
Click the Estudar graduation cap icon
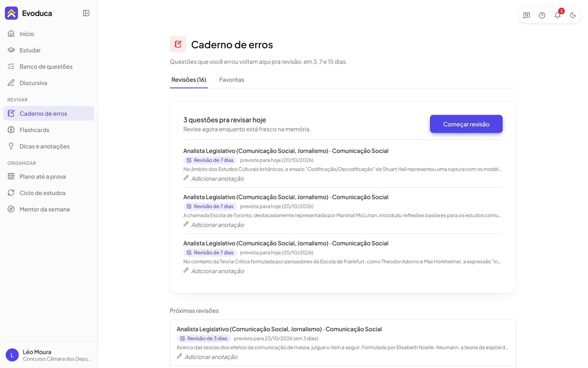coord(11,50)
